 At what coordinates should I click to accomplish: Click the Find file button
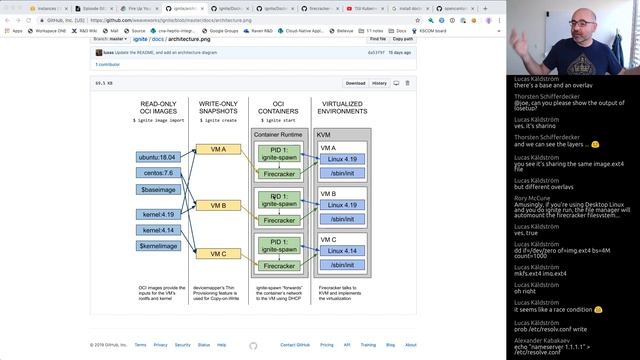tap(378, 39)
